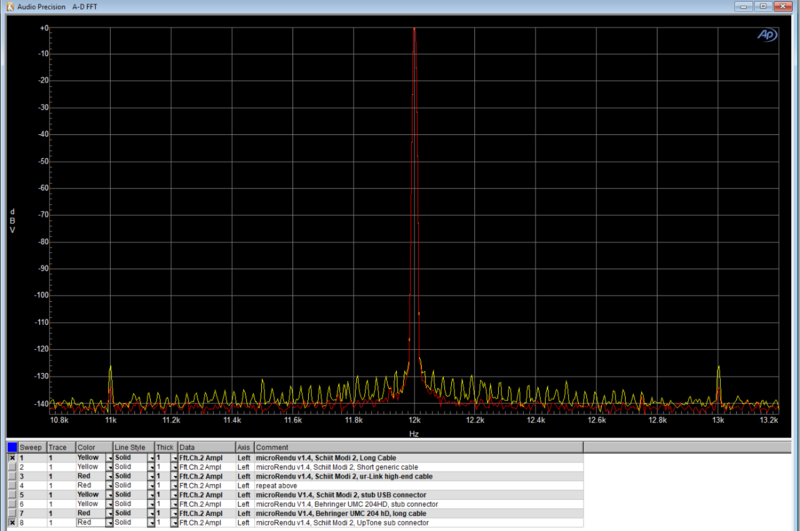This screenshot has width=800, height=531.
Task: Select the Red color cell in sweep 7
Action: [x=90, y=513]
